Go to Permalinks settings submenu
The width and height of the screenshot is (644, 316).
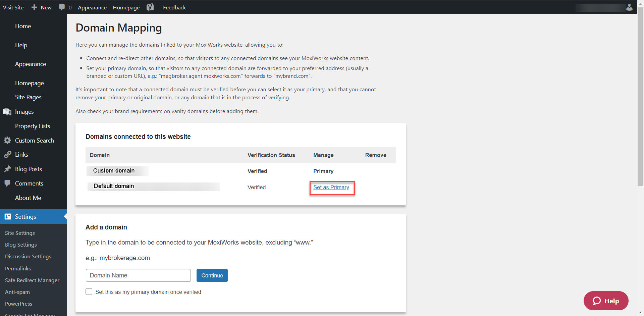[x=18, y=268]
